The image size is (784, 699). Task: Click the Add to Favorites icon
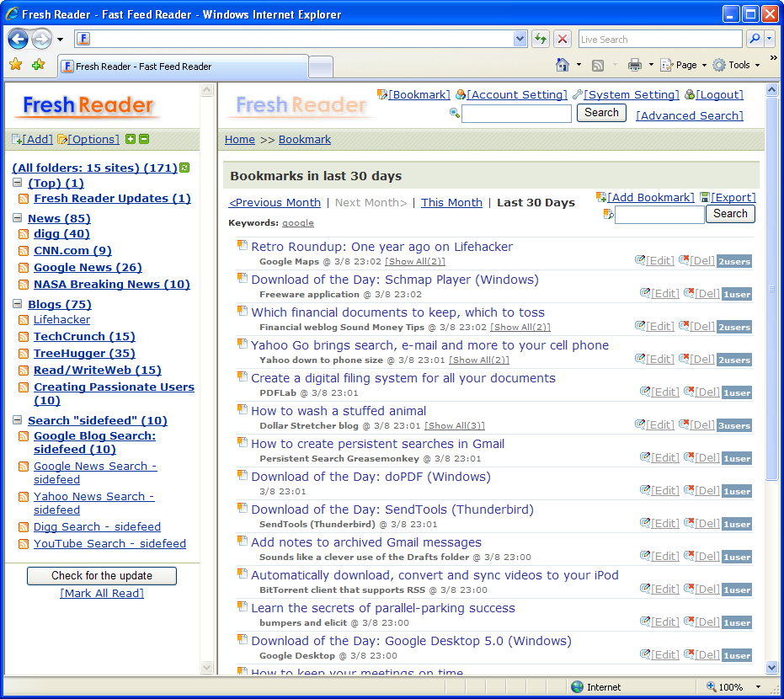38,65
